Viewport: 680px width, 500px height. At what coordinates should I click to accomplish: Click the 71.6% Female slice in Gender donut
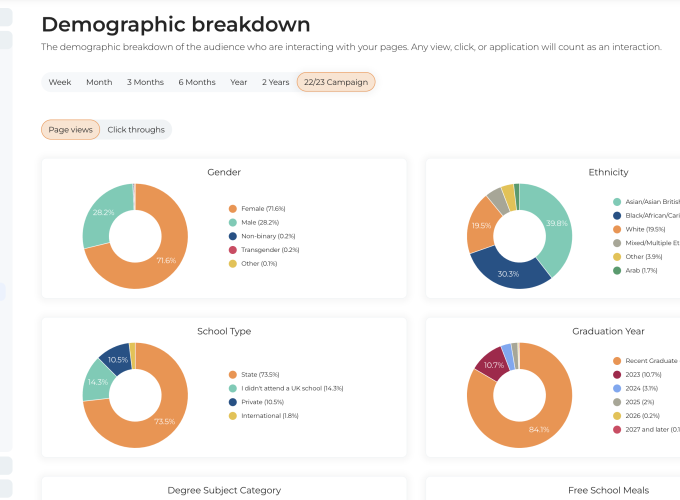[166, 260]
